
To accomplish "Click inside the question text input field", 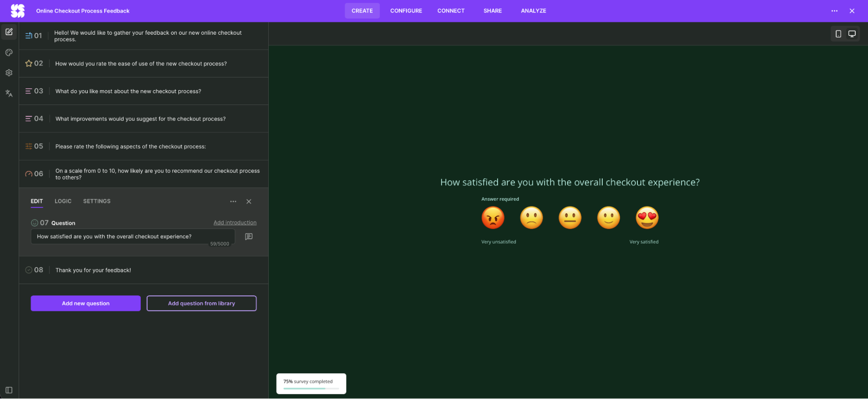I will [130, 236].
